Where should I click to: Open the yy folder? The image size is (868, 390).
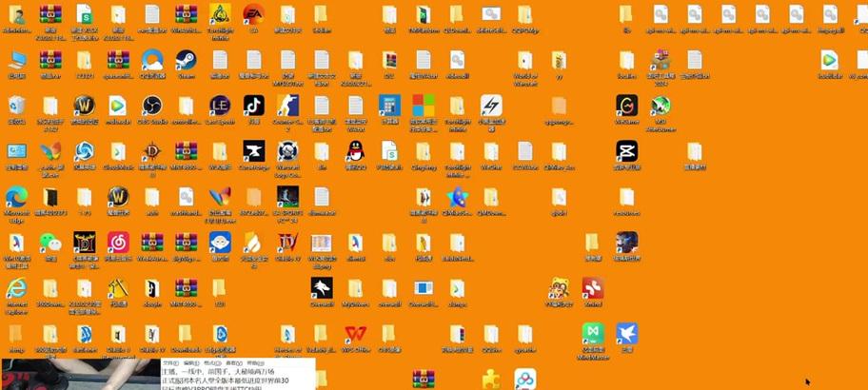[559, 60]
